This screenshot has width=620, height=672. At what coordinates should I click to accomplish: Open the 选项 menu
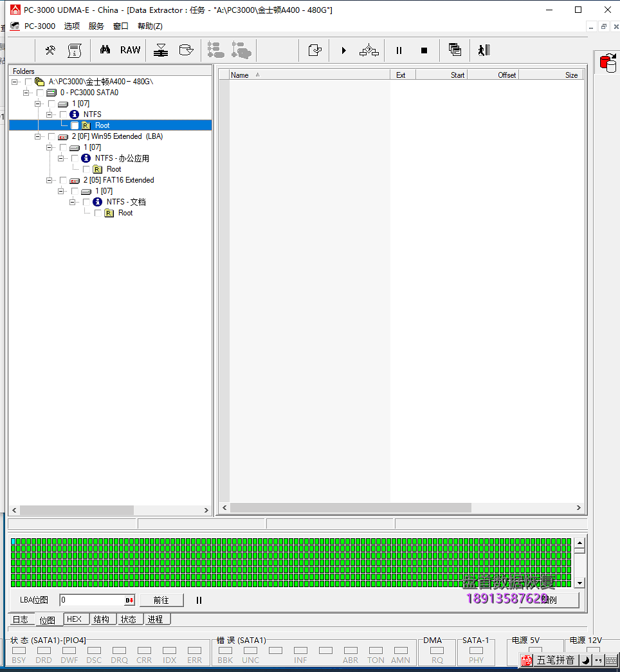click(72, 26)
